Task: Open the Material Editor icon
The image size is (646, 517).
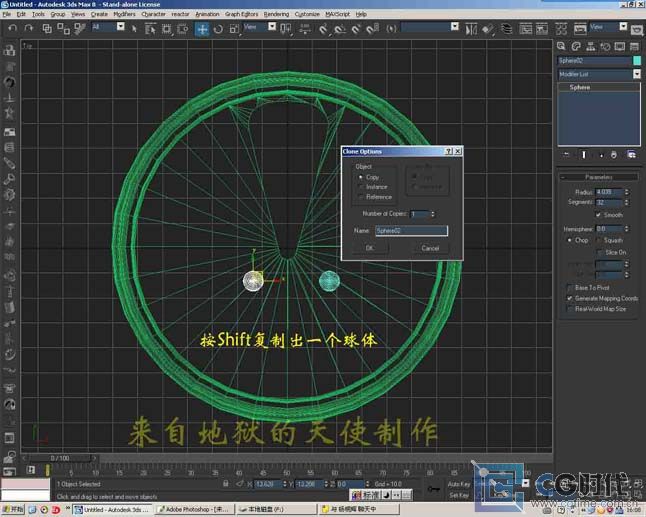Action: click(x=561, y=29)
